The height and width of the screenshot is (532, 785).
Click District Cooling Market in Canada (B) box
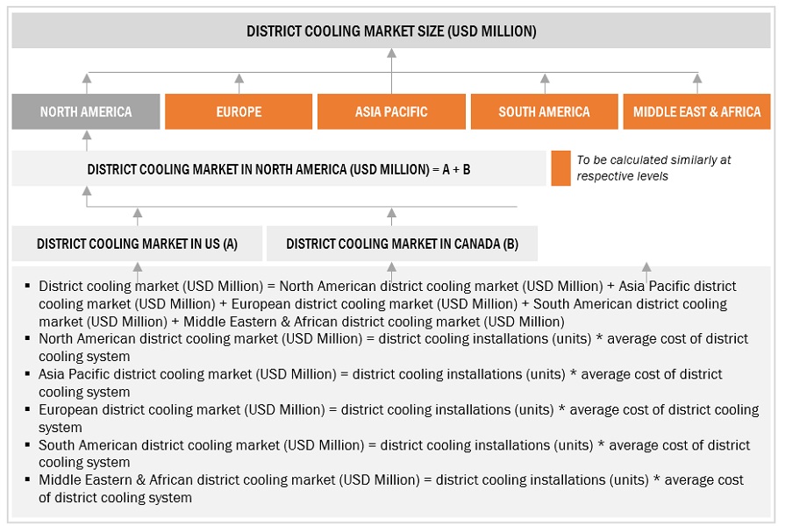(402, 244)
